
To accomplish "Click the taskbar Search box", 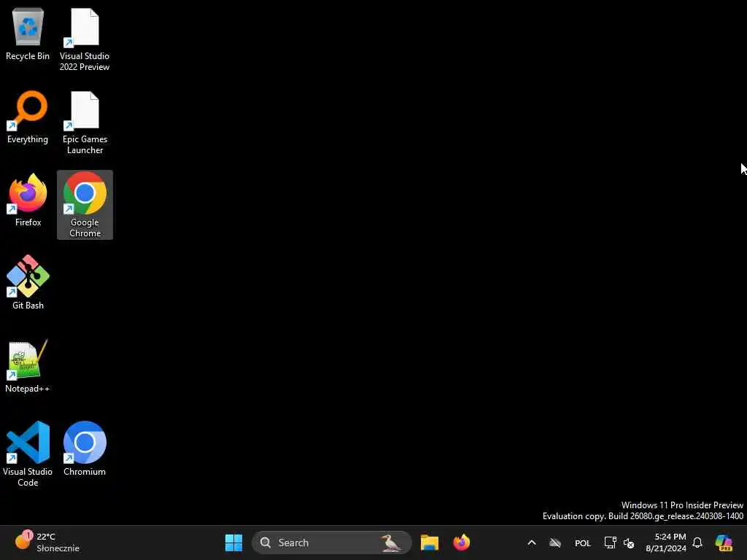I will 332,542.
